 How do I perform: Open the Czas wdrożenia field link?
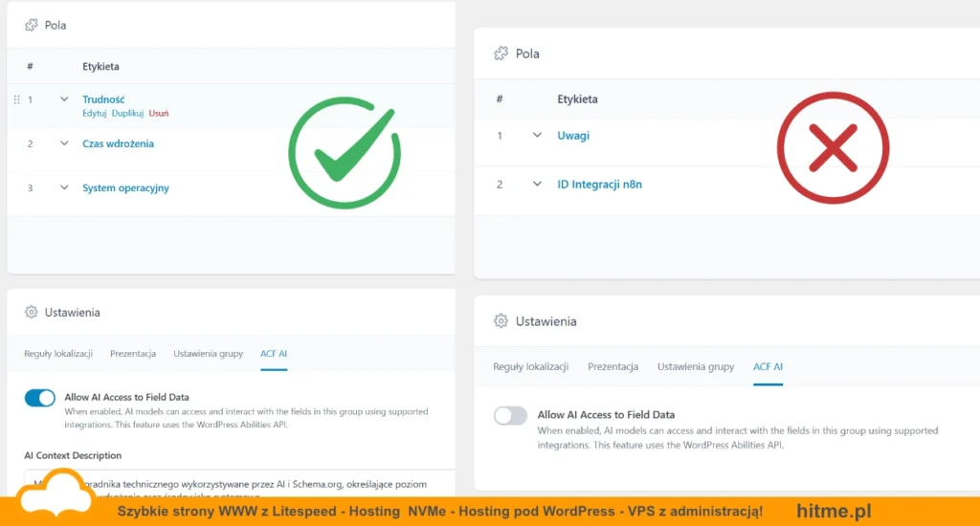coord(118,143)
